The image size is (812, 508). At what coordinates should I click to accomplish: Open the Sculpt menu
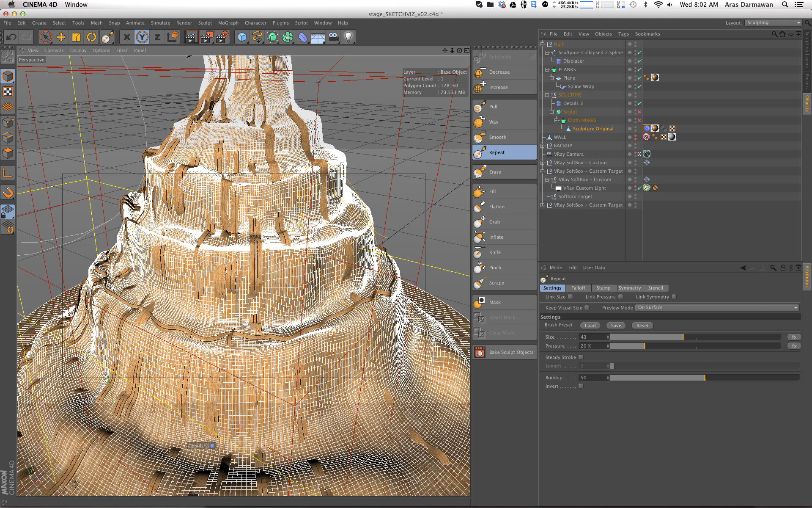pos(205,23)
